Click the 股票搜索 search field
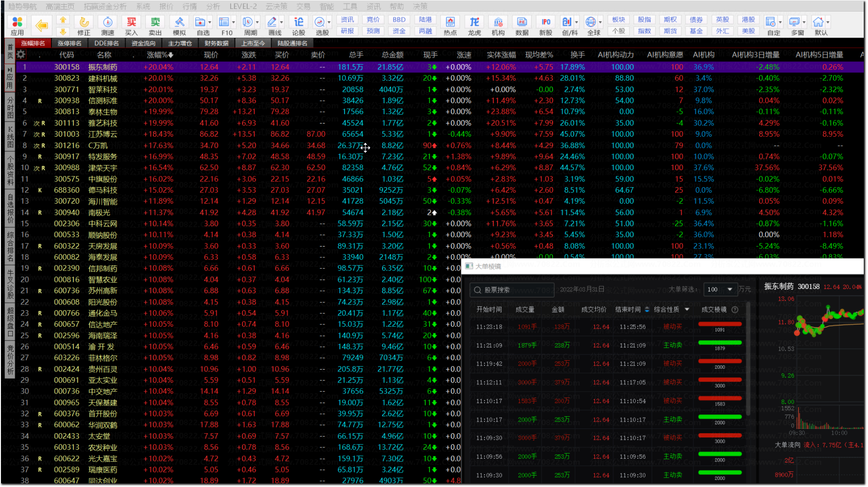This screenshot has width=868, height=487. point(512,290)
